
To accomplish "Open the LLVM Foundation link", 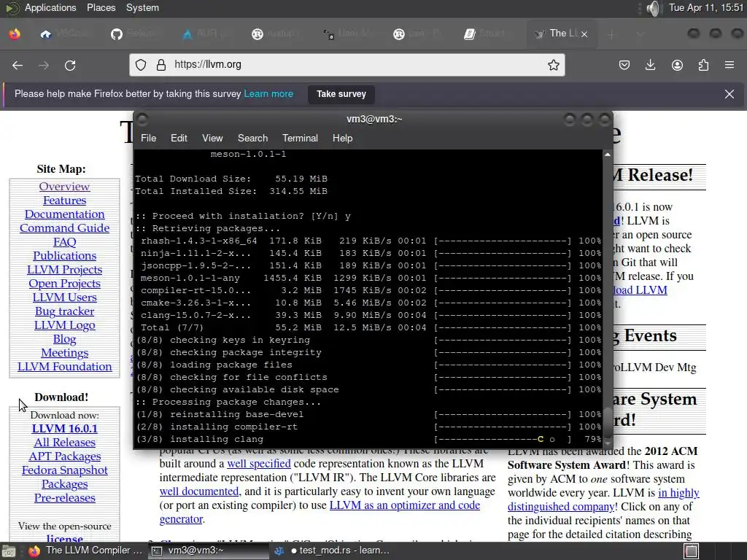I will tap(64, 367).
